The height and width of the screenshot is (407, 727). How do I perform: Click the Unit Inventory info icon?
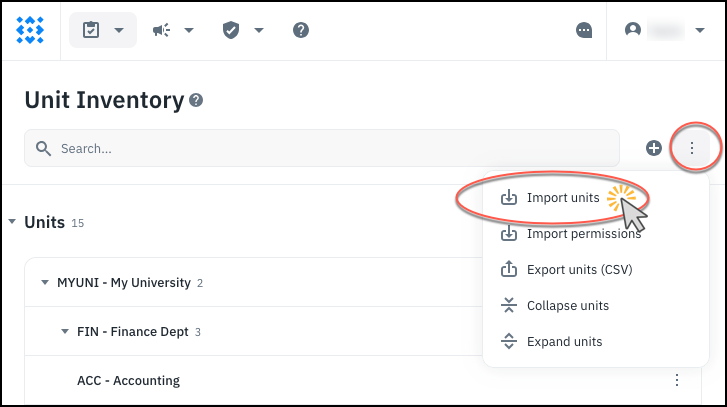[x=196, y=100]
